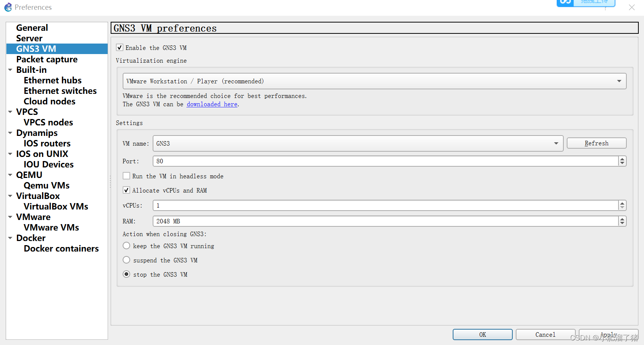Open the Virtualization engine dropdown
This screenshot has width=644, height=345.
374,81
